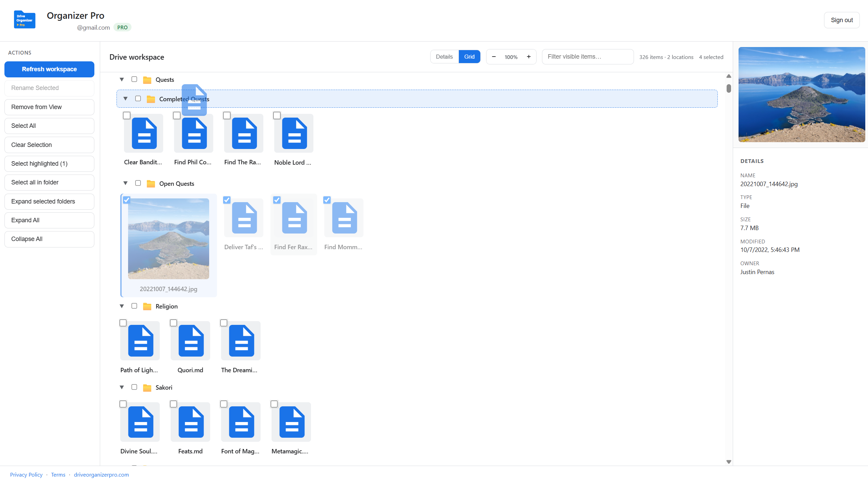Check the Open Quests folder checkbox
Viewport: 868px width, 481px height.
point(138,183)
